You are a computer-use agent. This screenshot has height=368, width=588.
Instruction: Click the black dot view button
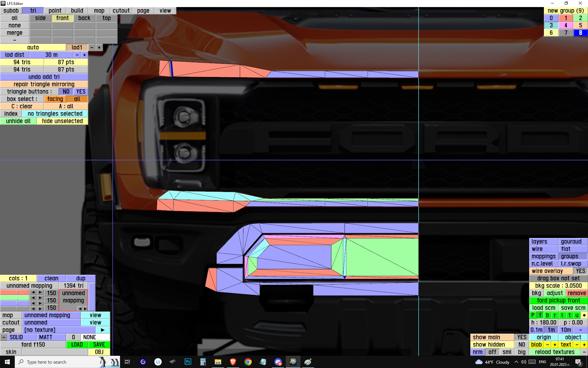[584, 315]
